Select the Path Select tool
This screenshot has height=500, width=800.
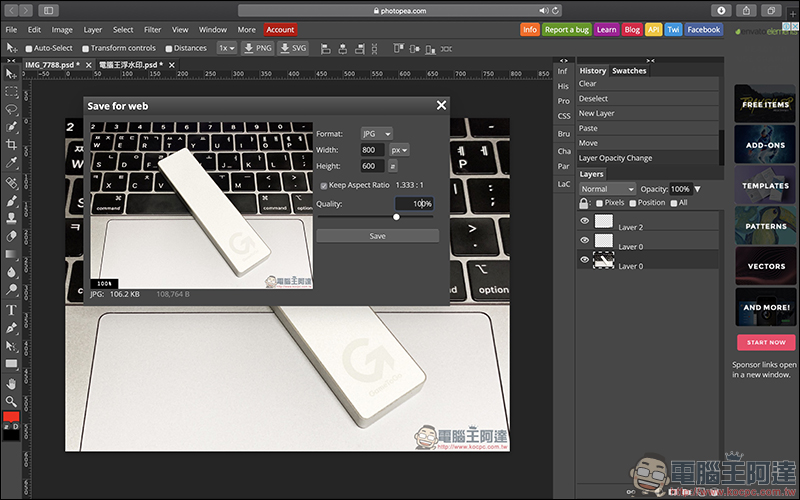coord(11,345)
